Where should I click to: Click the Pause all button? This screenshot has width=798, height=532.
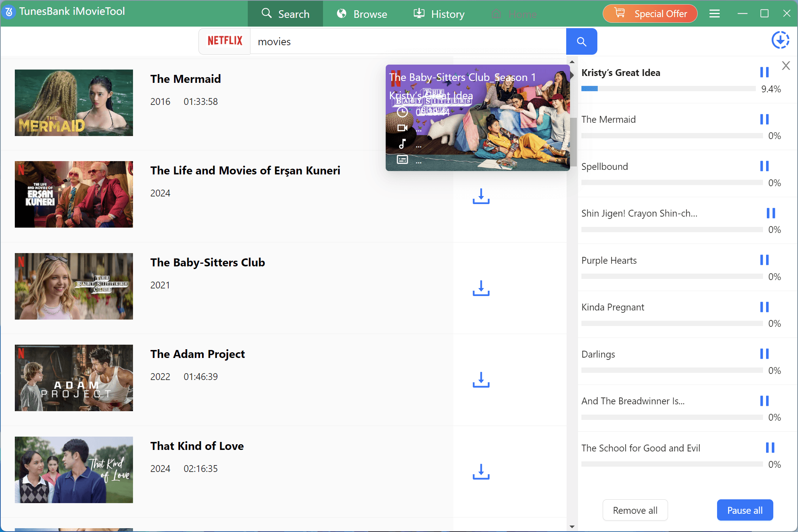point(745,510)
